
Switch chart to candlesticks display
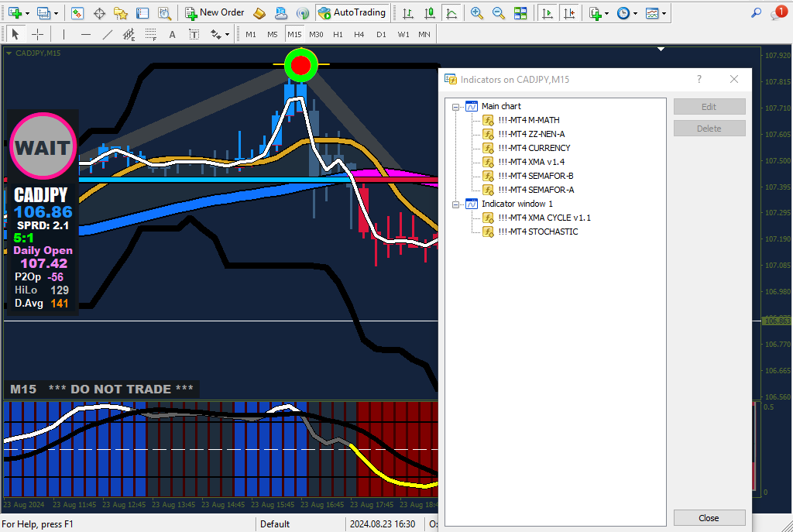pyautogui.click(x=430, y=13)
